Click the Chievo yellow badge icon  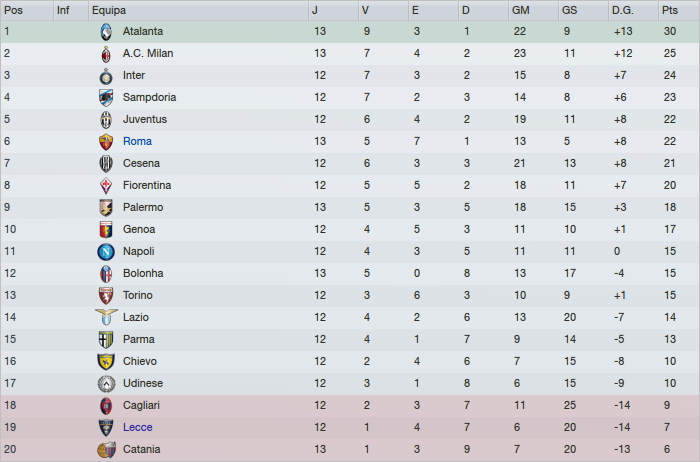pyautogui.click(x=106, y=361)
